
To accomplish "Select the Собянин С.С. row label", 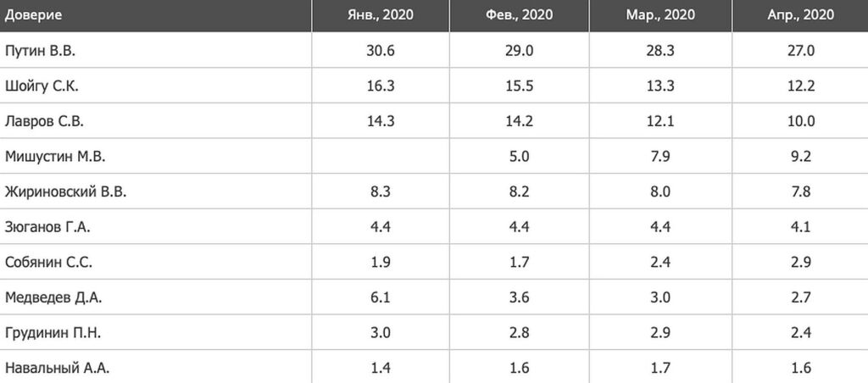I will pos(49,263).
